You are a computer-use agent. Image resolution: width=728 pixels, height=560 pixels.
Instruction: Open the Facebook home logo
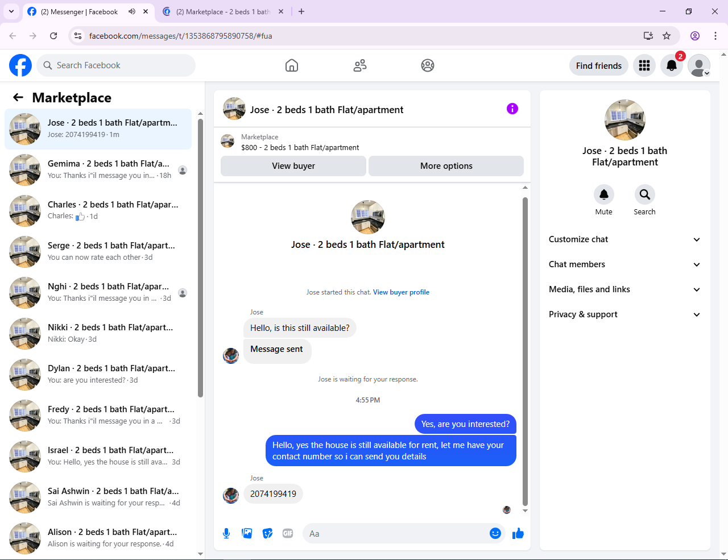click(x=20, y=65)
